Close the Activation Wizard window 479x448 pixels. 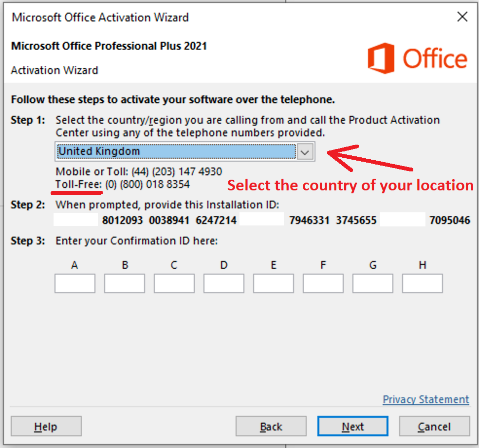click(x=462, y=18)
